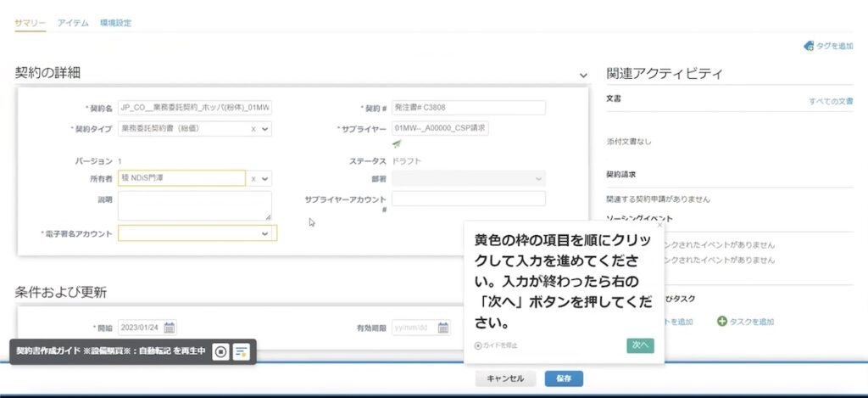Screen dimensions: 868x398
Task: Click the タスクを追加 link
Action: click(752, 322)
